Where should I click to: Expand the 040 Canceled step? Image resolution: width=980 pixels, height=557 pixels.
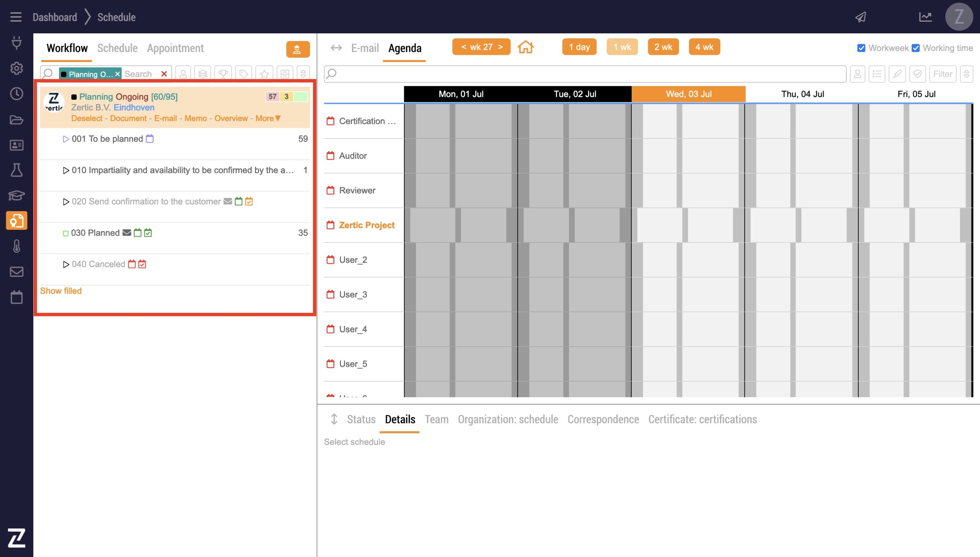click(x=66, y=264)
